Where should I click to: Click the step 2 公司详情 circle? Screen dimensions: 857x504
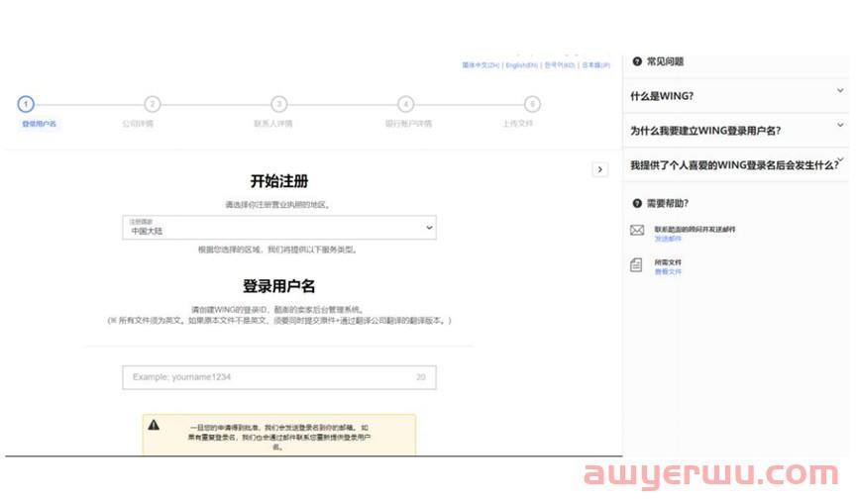152,104
